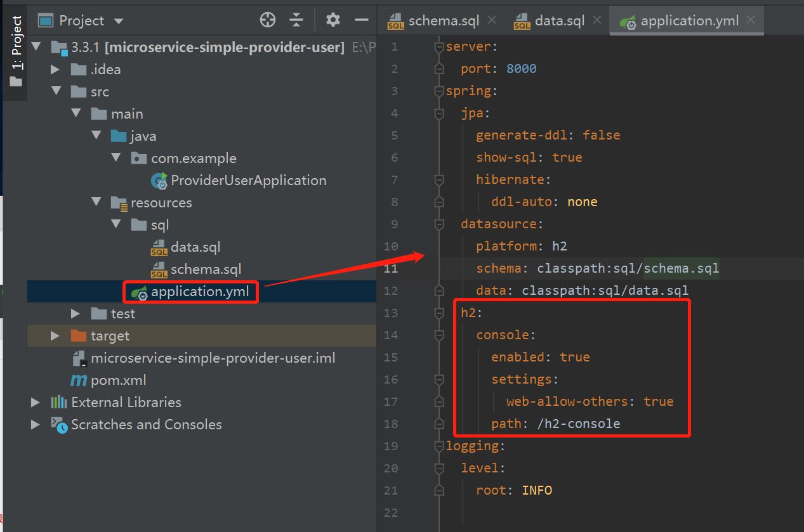Viewport: 804px width, 532px height.
Task: Open Scratches and Consoles node
Action: [146, 425]
